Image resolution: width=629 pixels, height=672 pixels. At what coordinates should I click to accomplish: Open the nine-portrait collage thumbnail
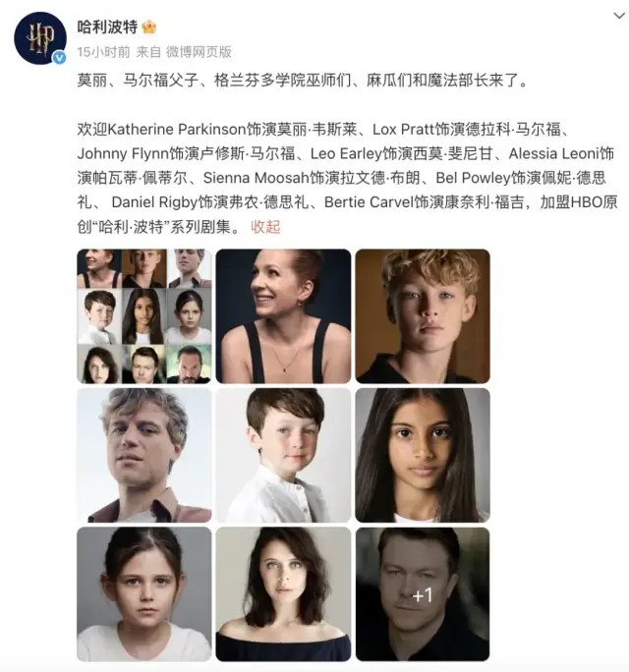coord(144,316)
